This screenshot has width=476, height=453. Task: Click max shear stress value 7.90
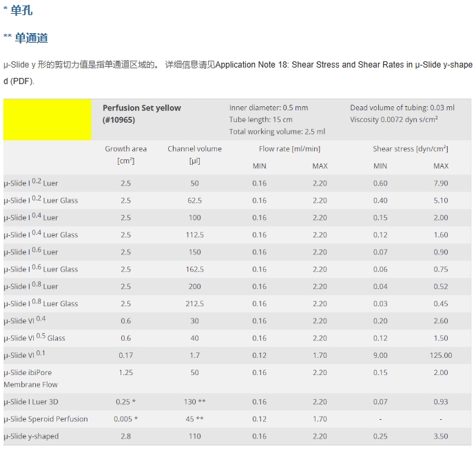[441, 183]
